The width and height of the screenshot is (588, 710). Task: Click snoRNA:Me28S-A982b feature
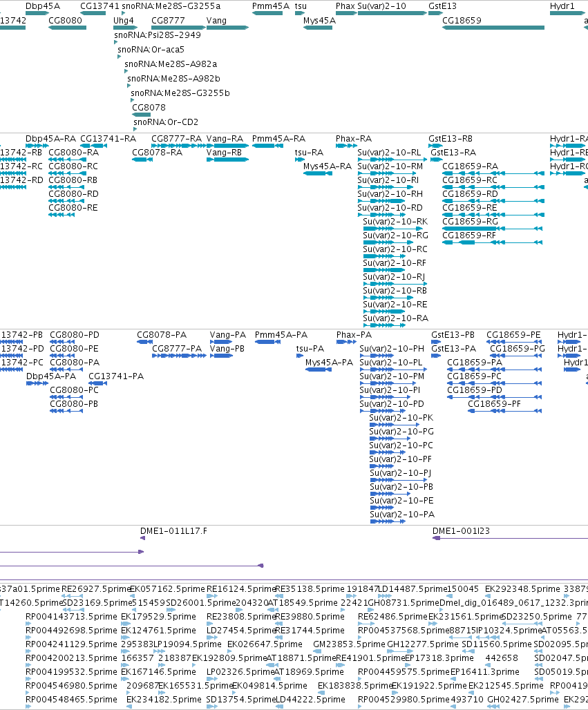click(x=173, y=79)
